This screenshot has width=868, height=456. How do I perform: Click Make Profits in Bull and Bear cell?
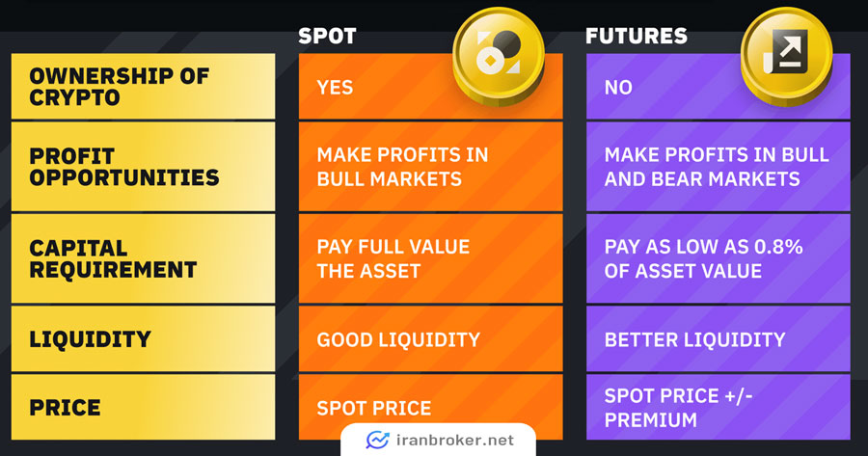(718, 167)
